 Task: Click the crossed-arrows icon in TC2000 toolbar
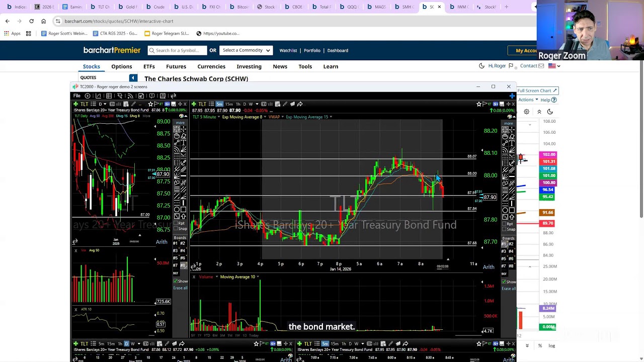pos(173,96)
